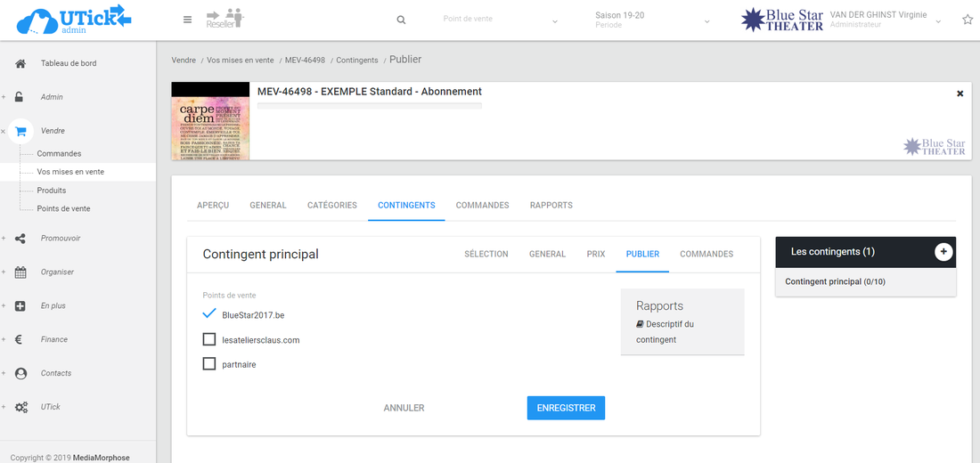Expand the user account dropdown

tap(937, 20)
